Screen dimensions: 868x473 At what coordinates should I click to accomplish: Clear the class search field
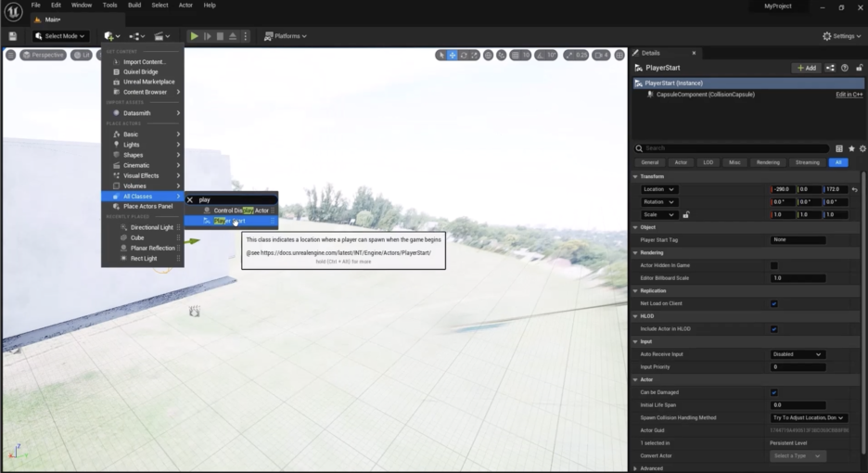190,200
